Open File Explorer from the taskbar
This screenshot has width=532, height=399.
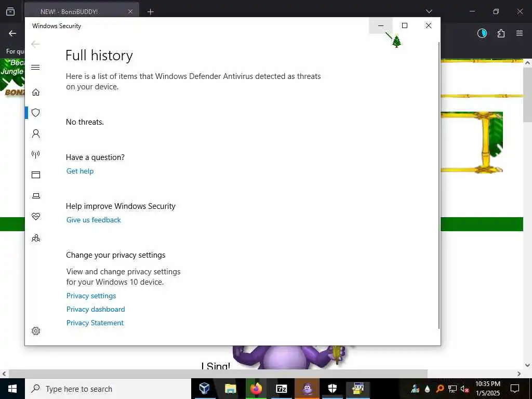pyautogui.click(x=230, y=389)
